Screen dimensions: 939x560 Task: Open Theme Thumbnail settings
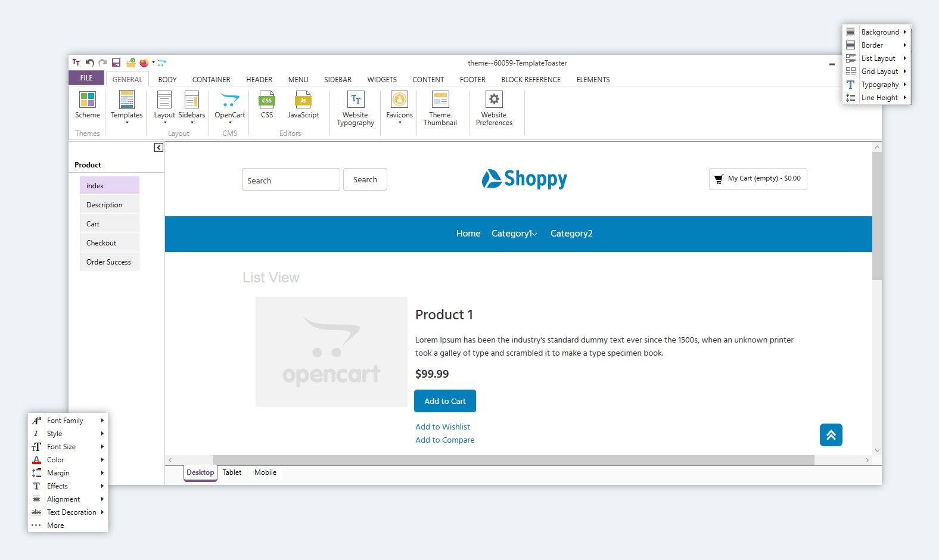click(x=440, y=109)
